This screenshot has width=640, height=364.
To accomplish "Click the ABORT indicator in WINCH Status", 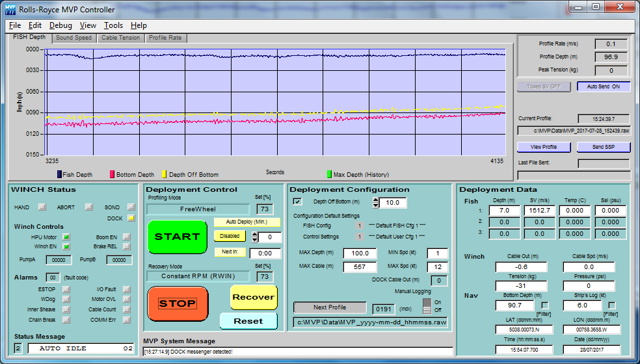I will [88, 207].
